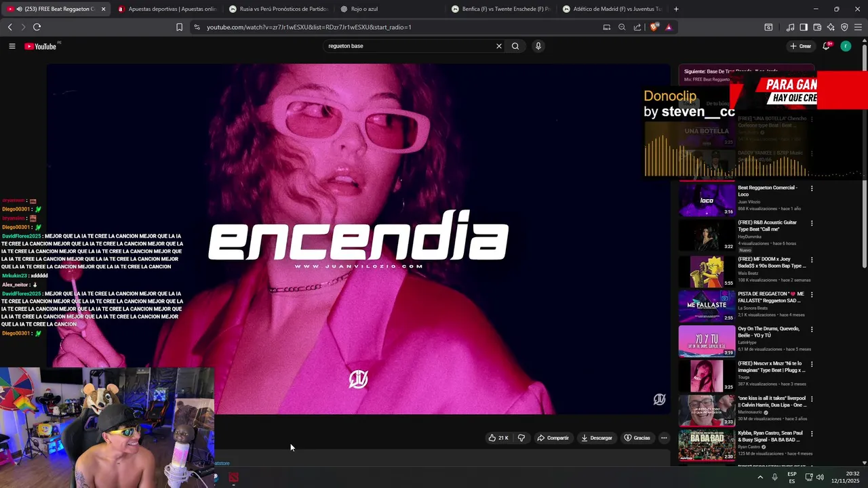
Task: Open options for 'Beat Reggaeton Comercial - Loco'
Action: pos(812,188)
